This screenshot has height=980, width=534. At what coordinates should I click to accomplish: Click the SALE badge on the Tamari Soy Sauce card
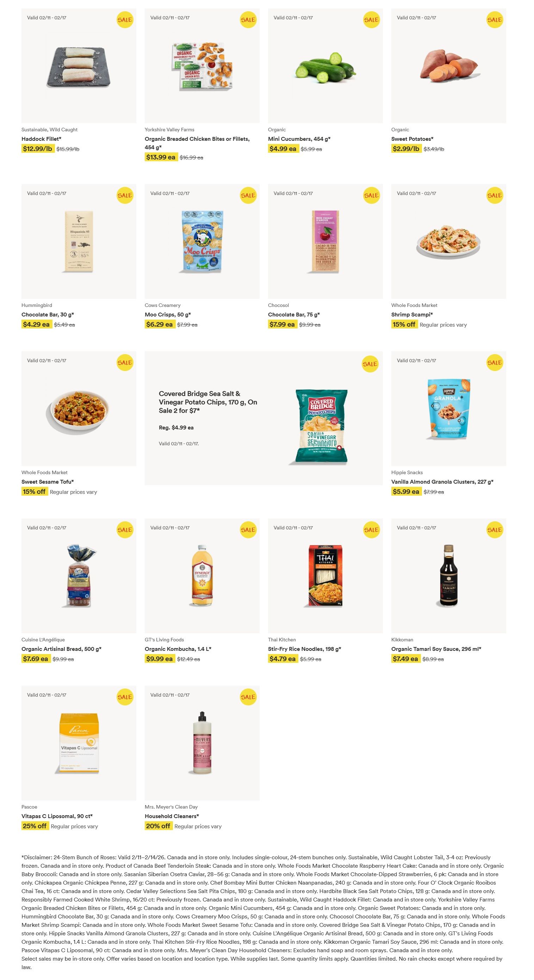[x=495, y=529]
